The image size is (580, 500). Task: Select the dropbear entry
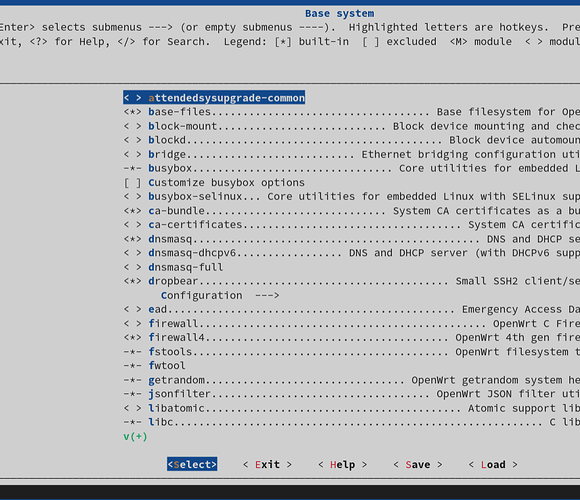pos(352,281)
